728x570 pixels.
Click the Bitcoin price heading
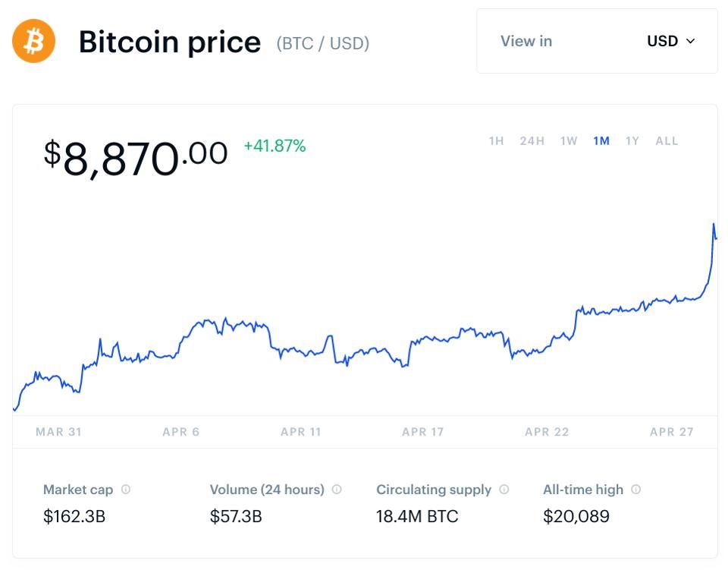point(170,42)
